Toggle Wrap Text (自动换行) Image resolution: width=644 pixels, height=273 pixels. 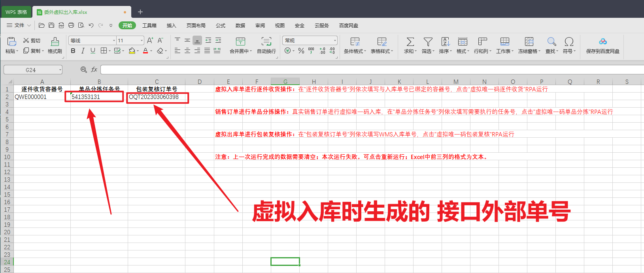(x=266, y=42)
